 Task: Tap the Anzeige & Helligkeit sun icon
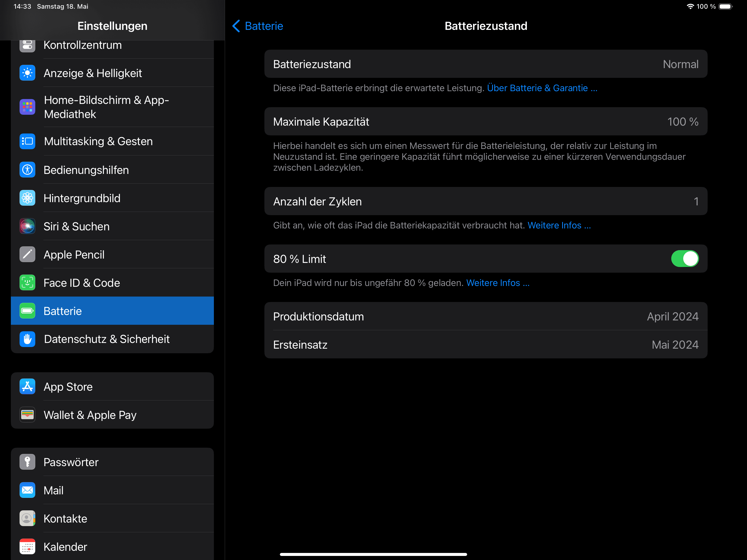(27, 73)
